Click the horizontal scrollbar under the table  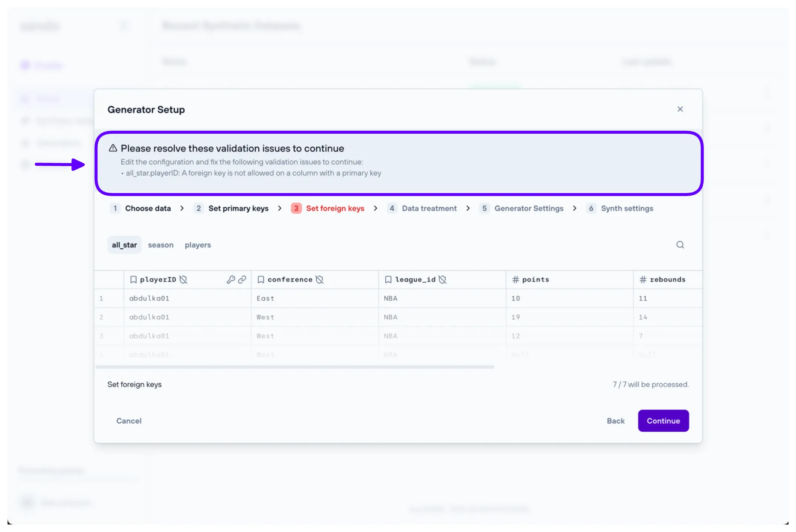(294, 367)
